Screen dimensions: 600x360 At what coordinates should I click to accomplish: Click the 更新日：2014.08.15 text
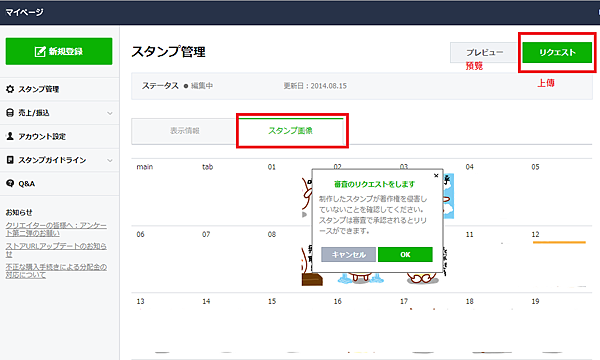coord(315,86)
